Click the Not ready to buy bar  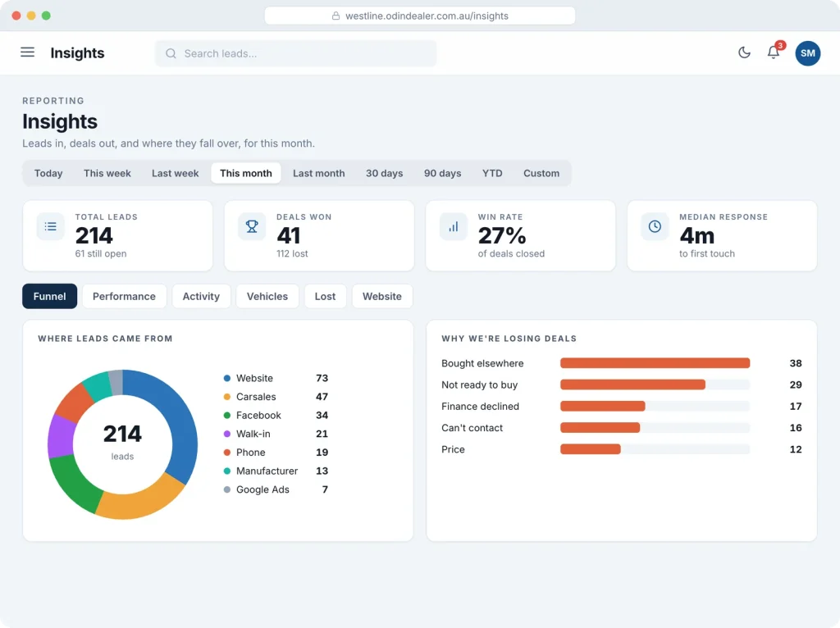632,385
